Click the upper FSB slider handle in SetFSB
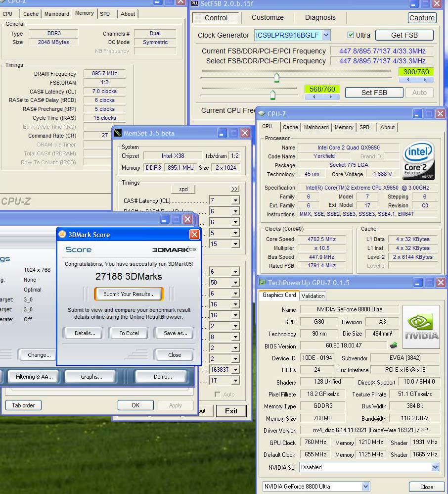Screen dimensions: 448x494 [276, 77]
